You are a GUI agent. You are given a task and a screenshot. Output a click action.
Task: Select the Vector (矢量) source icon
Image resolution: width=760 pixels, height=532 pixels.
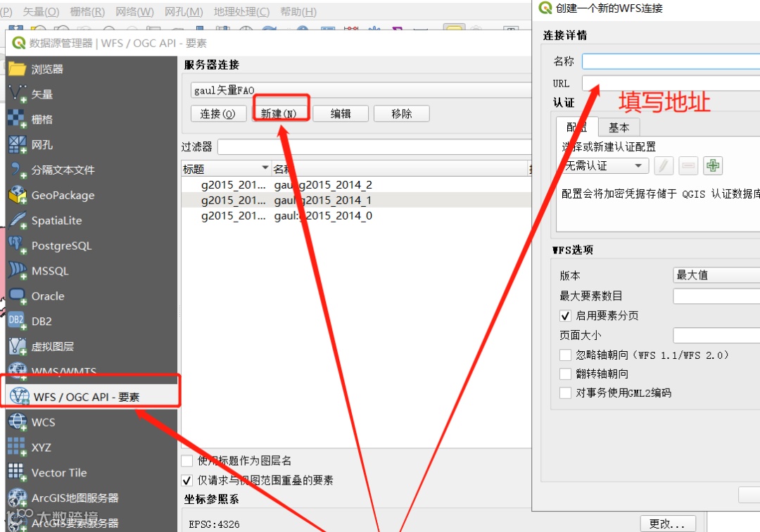[x=18, y=94]
